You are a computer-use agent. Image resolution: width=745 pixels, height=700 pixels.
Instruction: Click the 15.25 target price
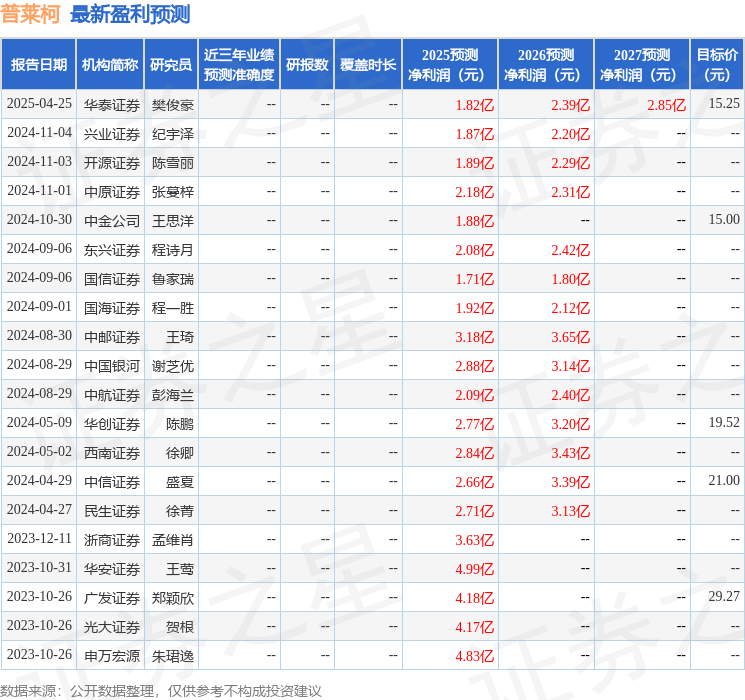724,104
